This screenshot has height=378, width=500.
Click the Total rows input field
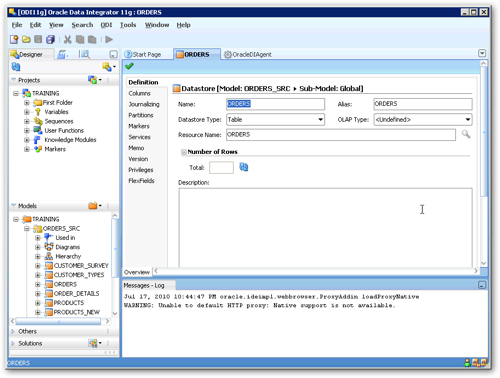tap(221, 167)
